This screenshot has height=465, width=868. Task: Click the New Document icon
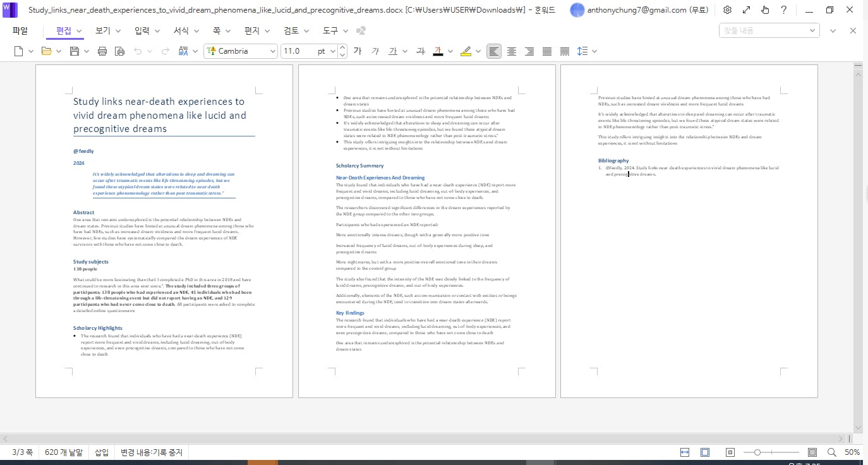point(19,51)
